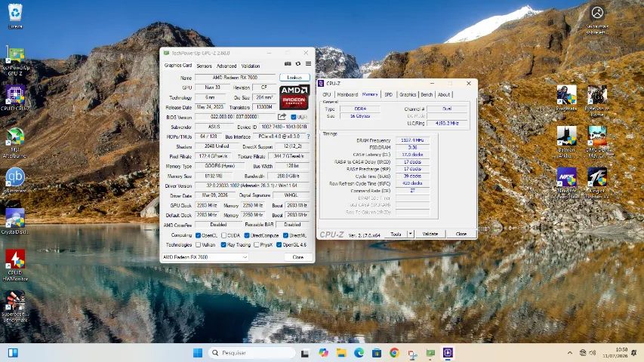Launch CPUID HWMonitor from desktop
The width and height of the screenshot is (644, 362).
[15, 265]
